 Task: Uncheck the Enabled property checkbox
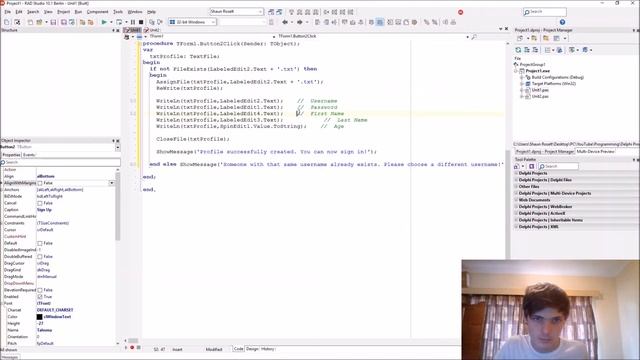coord(40,297)
